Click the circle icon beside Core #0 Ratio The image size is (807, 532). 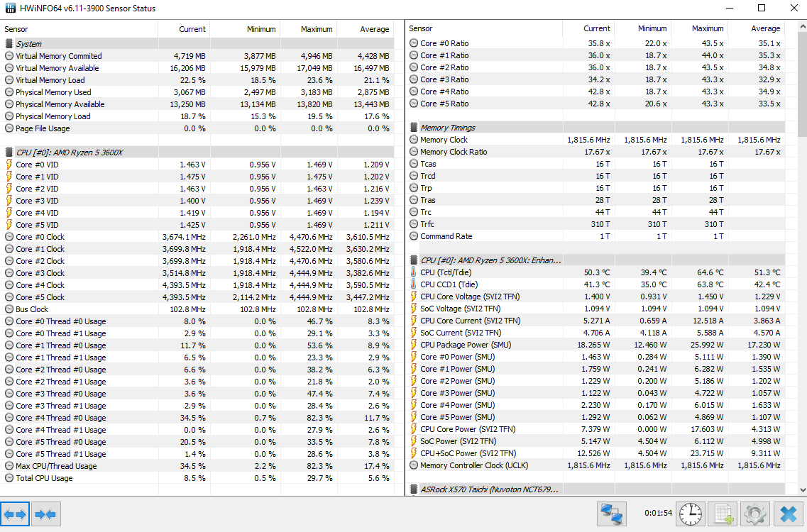tap(414, 43)
